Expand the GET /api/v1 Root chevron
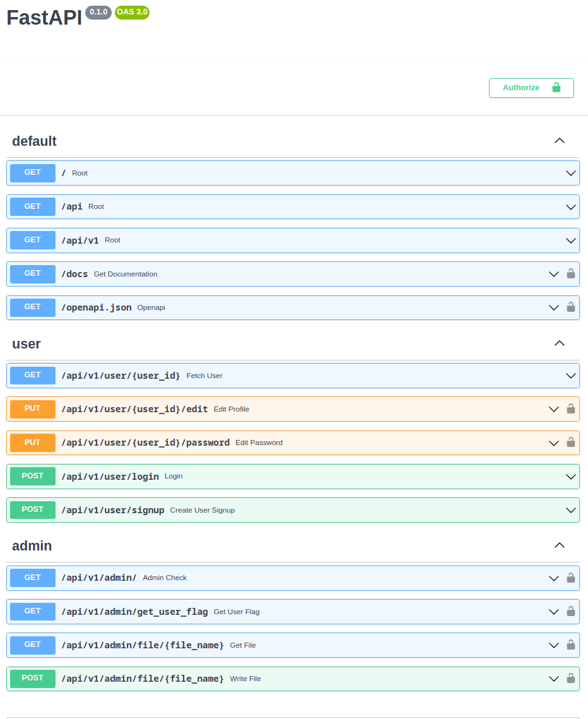588x719 pixels. (x=570, y=241)
